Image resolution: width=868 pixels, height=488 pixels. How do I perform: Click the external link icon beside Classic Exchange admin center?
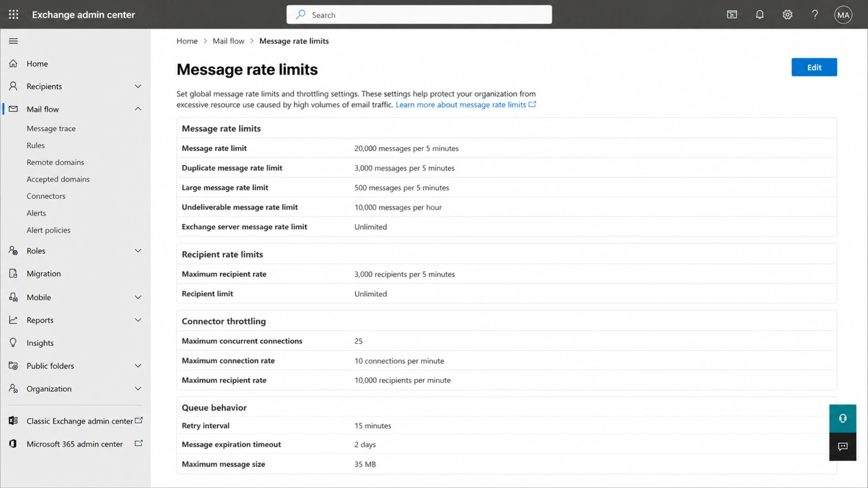tap(139, 420)
